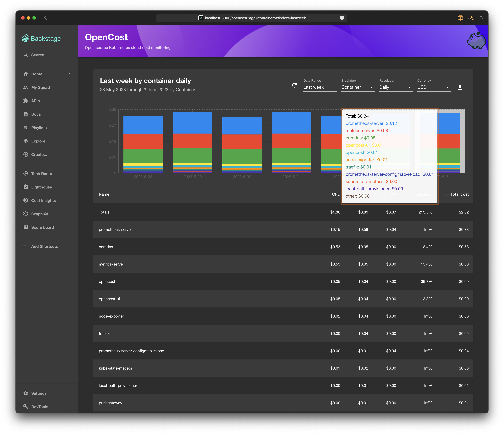Image resolution: width=504 pixels, height=434 pixels.
Task: Click the Playlists list icon
Action: (26, 128)
